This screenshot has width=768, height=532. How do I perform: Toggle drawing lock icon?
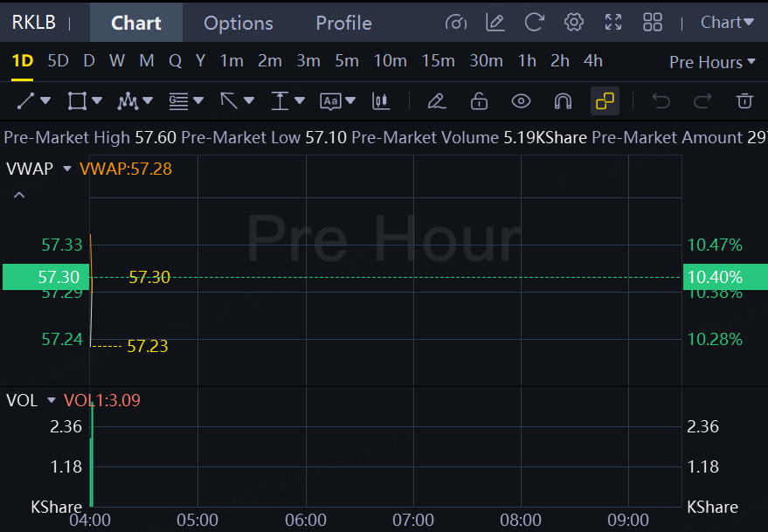coord(479,101)
